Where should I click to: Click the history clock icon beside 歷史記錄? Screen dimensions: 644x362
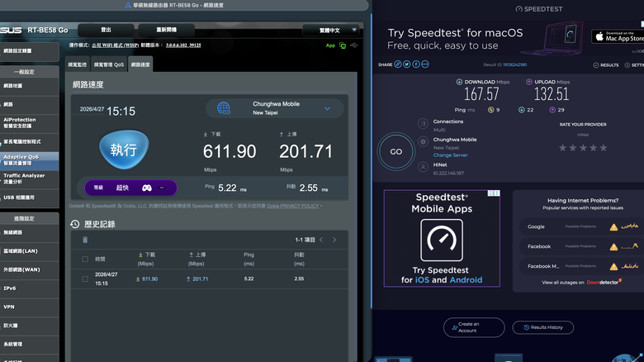tap(75, 224)
